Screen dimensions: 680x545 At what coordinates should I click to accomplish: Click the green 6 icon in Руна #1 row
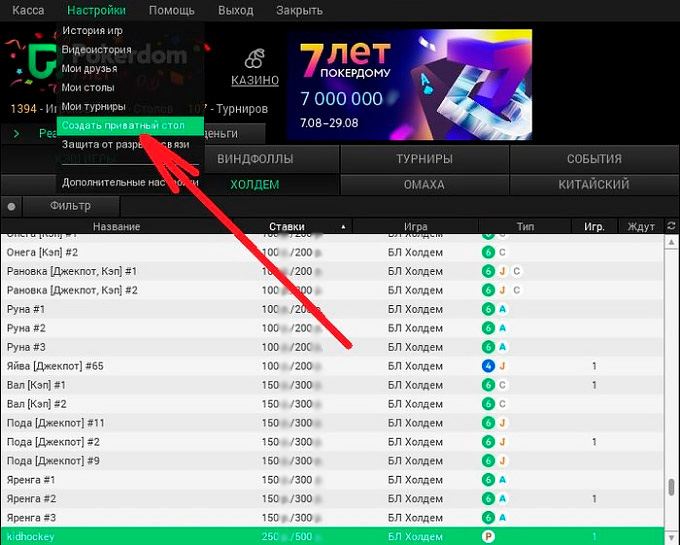488,309
